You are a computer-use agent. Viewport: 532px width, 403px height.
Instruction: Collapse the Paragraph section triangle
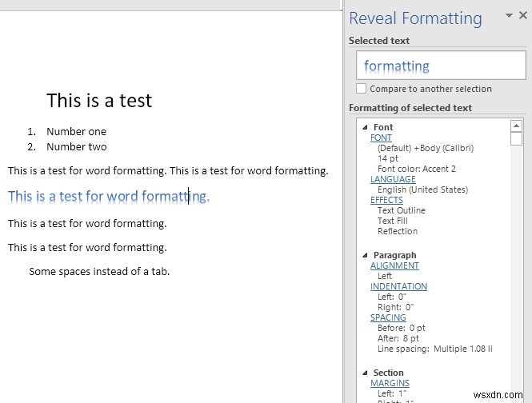tap(365, 255)
